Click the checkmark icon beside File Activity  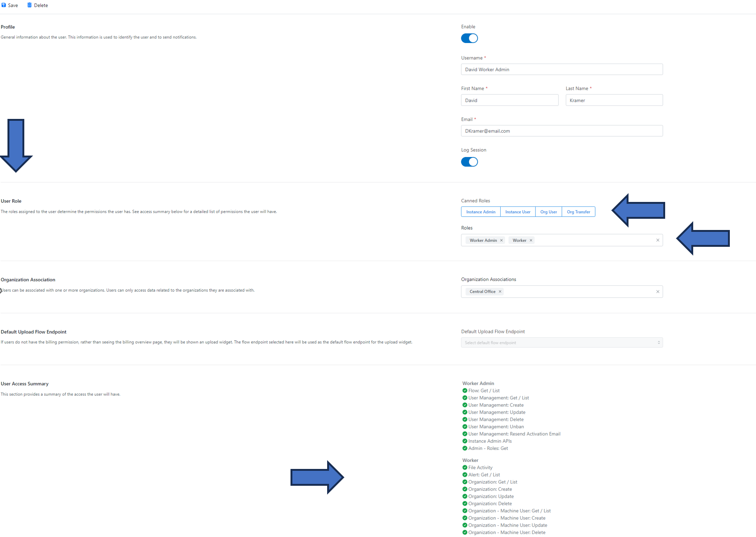coord(465,467)
